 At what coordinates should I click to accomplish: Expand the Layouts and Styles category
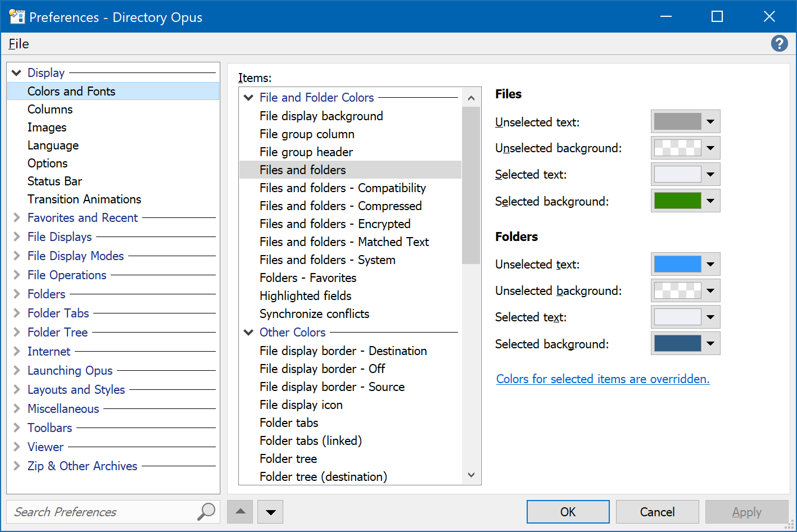click(16, 390)
